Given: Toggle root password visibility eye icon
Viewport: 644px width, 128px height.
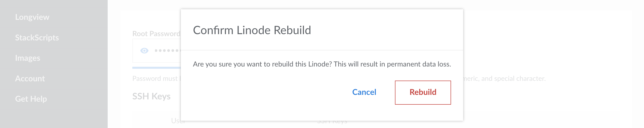Looking at the screenshot, I should pos(144,51).
